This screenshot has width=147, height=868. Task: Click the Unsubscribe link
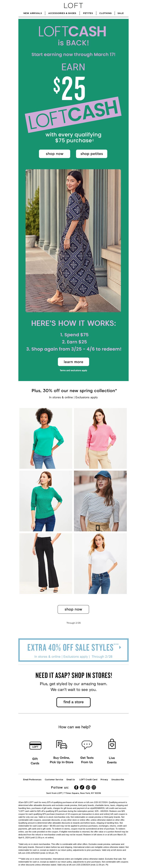click(x=118, y=779)
